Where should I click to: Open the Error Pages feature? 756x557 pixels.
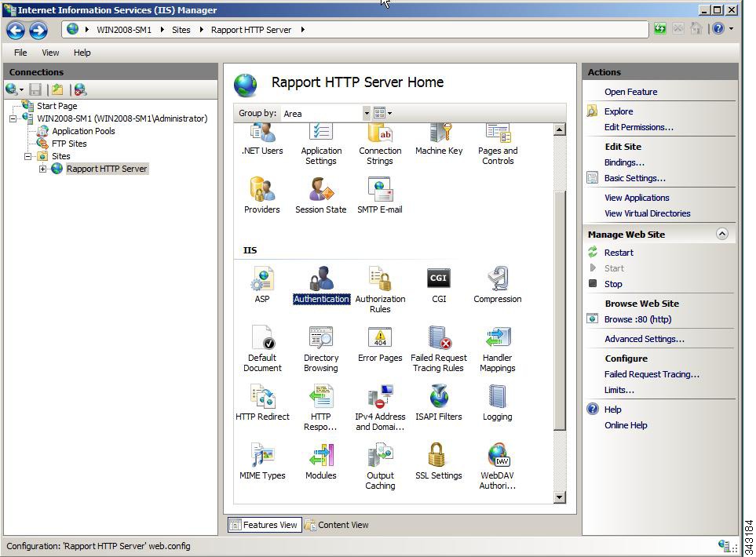point(380,344)
